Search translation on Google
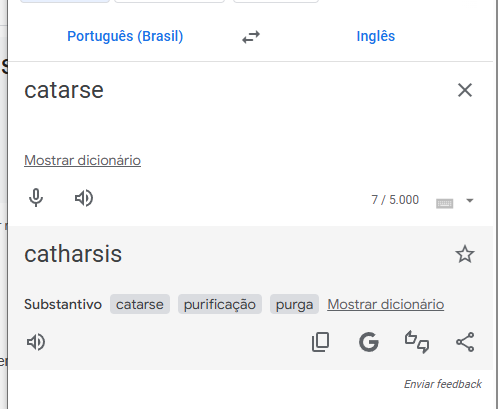The height and width of the screenshot is (409, 498). click(369, 342)
